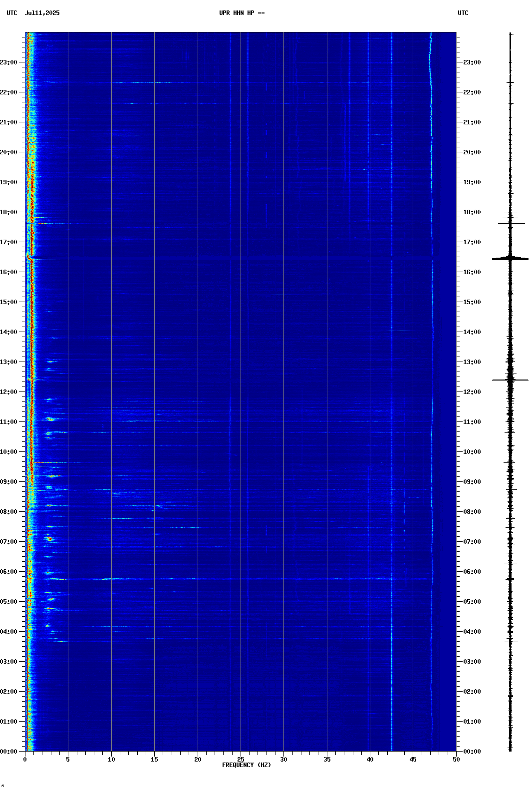Click the right axis 23:00 time label
The height and width of the screenshot is (791, 532).
pyautogui.click(x=472, y=62)
